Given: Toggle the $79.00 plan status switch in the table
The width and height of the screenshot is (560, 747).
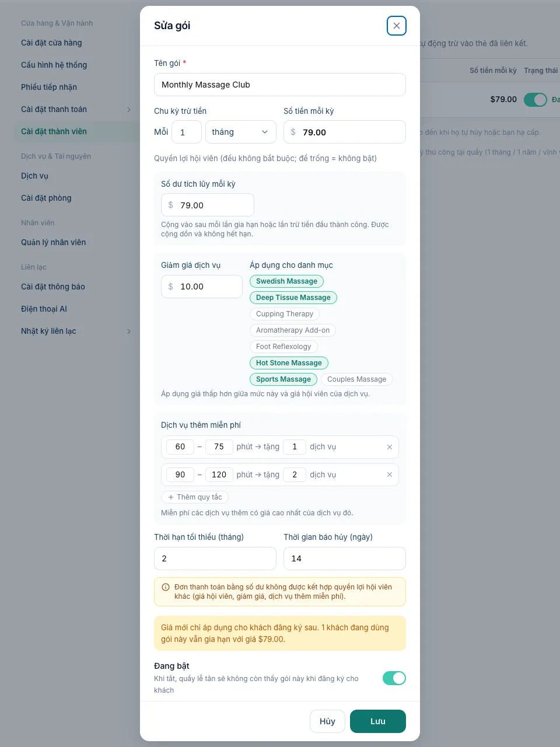Looking at the screenshot, I should point(535,100).
